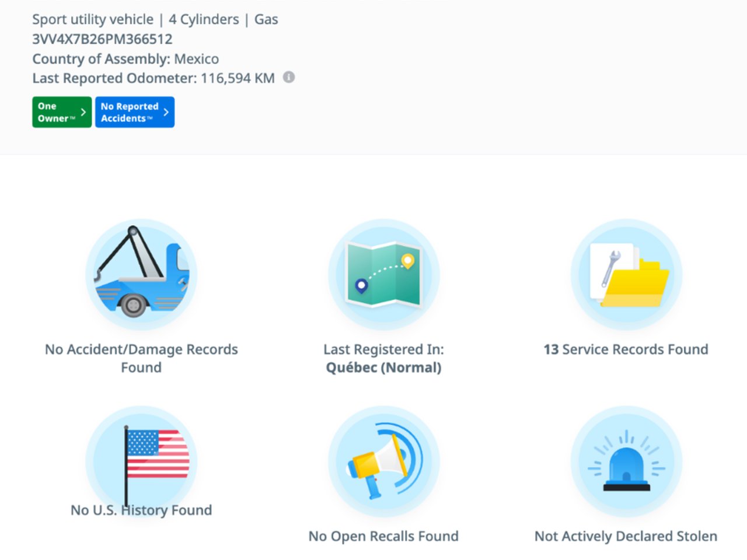This screenshot has width=747, height=560.
Task: Click the U.S. flag history icon
Action: pos(141,461)
